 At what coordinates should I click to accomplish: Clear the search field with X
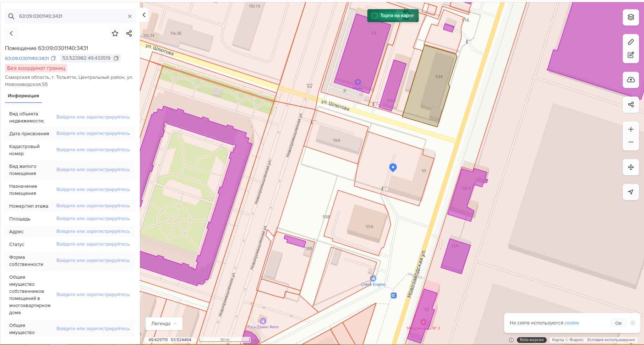coord(130,16)
